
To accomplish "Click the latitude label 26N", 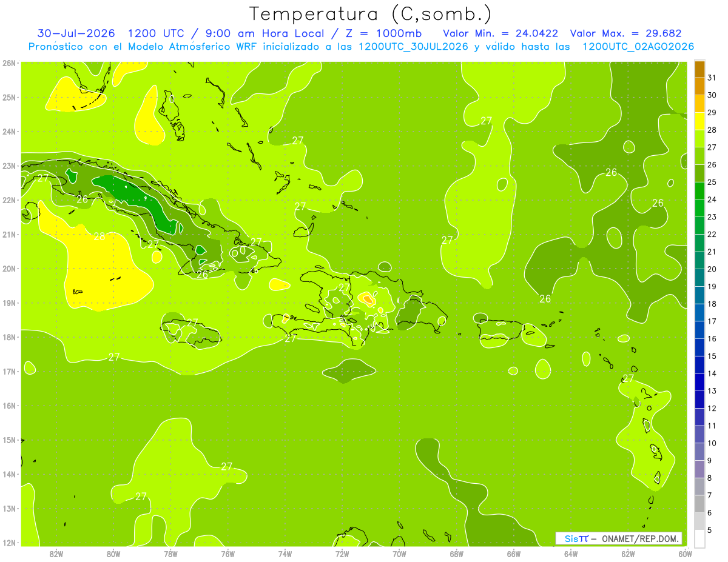I will (9, 63).
